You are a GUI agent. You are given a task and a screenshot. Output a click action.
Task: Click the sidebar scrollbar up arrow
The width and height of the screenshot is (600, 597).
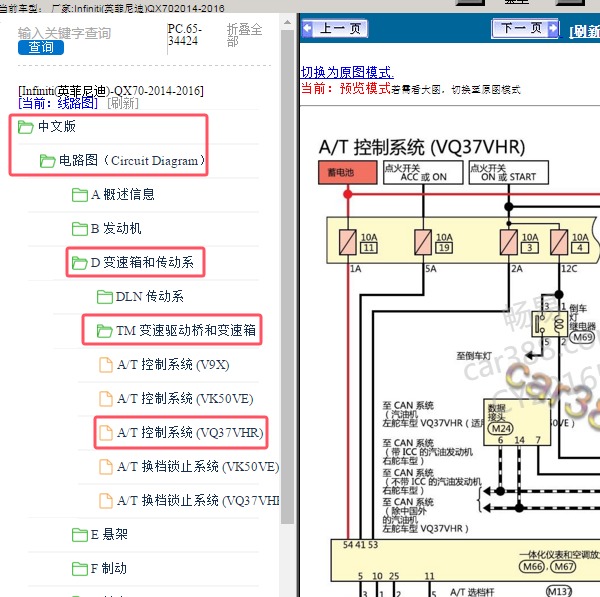point(287,22)
